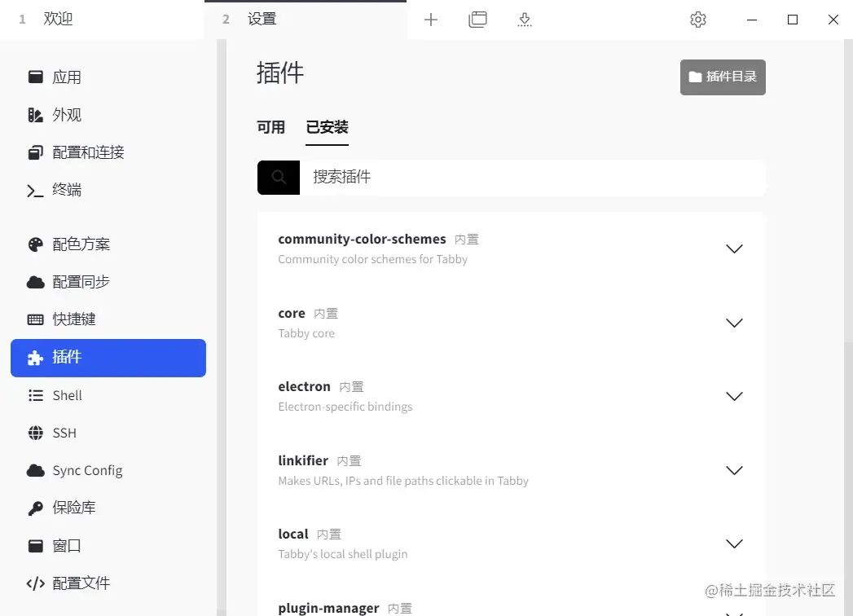Click the electron plugin name
The height and width of the screenshot is (616, 853).
(304, 386)
